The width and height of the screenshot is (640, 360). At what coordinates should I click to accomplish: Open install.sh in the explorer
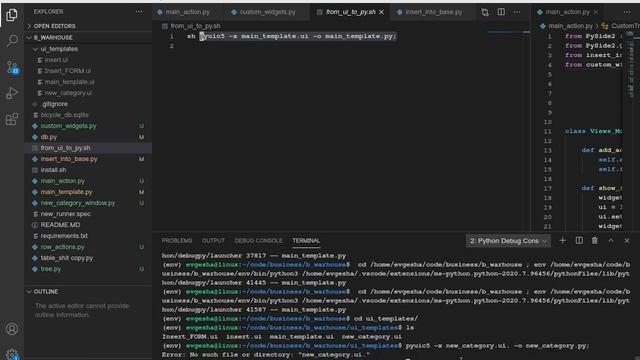point(88,170)
